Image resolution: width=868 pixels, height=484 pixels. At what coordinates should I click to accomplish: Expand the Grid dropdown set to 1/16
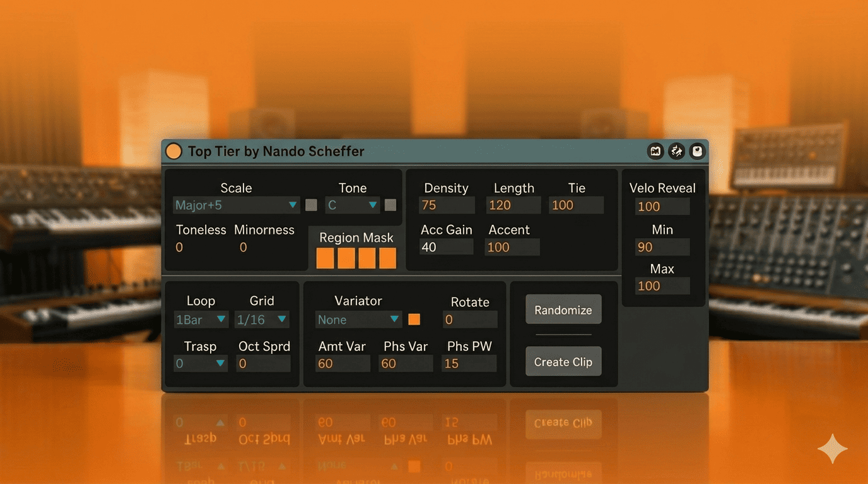(x=262, y=320)
